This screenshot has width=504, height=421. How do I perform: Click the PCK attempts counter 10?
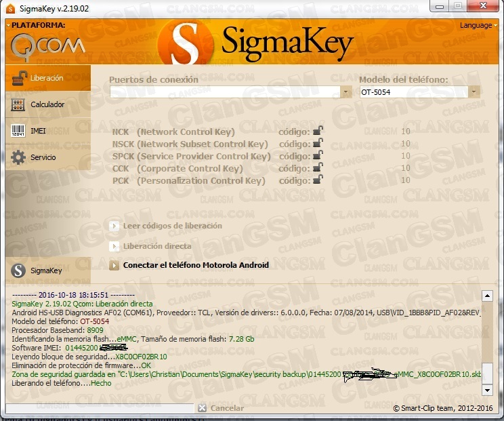[406, 180]
